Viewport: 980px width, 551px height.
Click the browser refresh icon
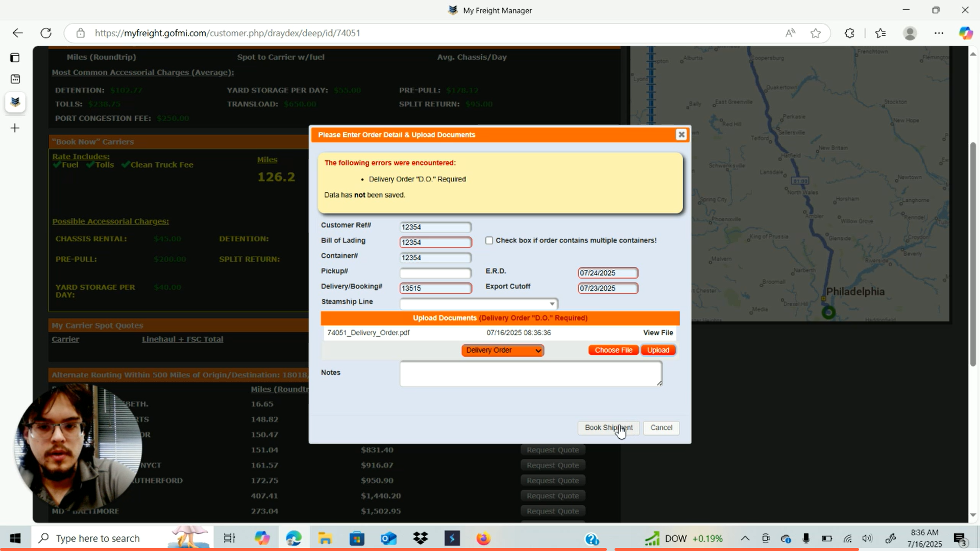pyautogui.click(x=46, y=33)
